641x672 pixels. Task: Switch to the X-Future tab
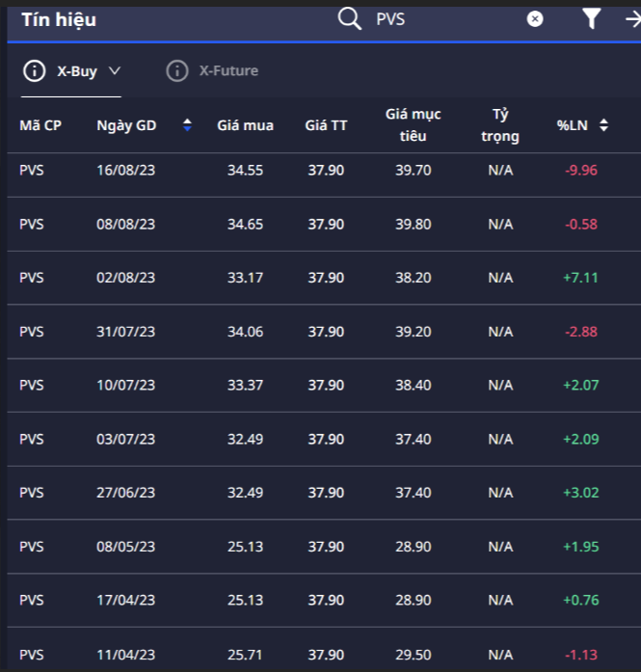[228, 70]
